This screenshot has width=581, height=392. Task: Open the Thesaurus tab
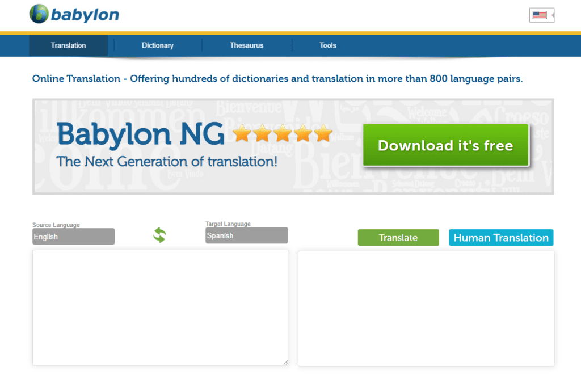pyautogui.click(x=246, y=45)
